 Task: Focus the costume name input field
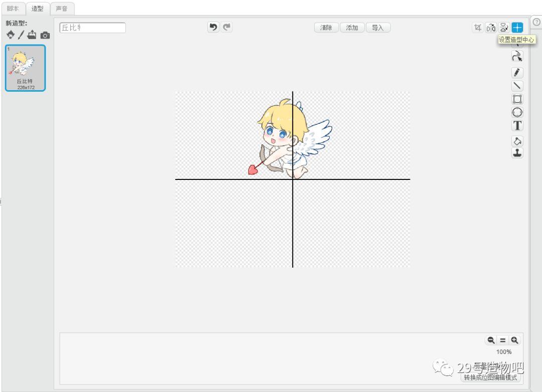tap(93, 28)
